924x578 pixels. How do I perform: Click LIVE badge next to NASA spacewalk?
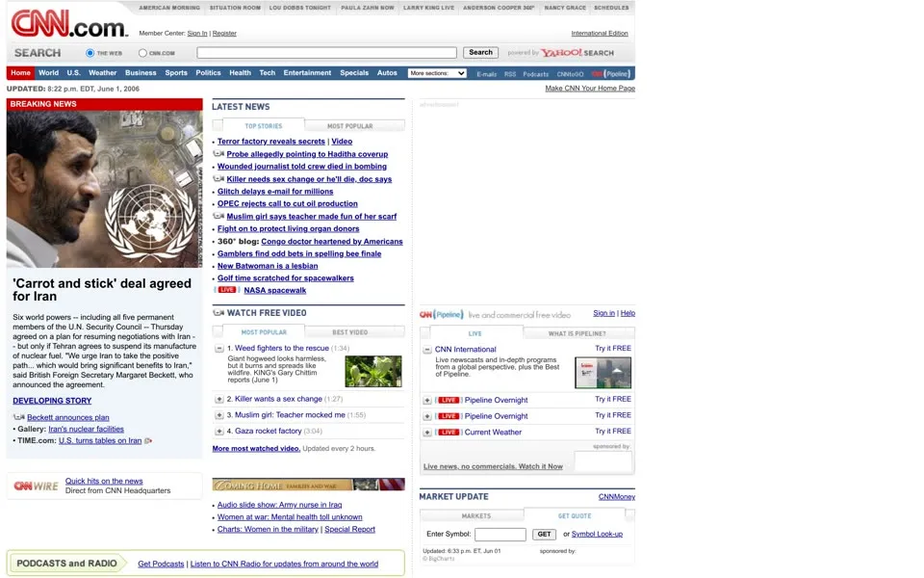(227, 290)
